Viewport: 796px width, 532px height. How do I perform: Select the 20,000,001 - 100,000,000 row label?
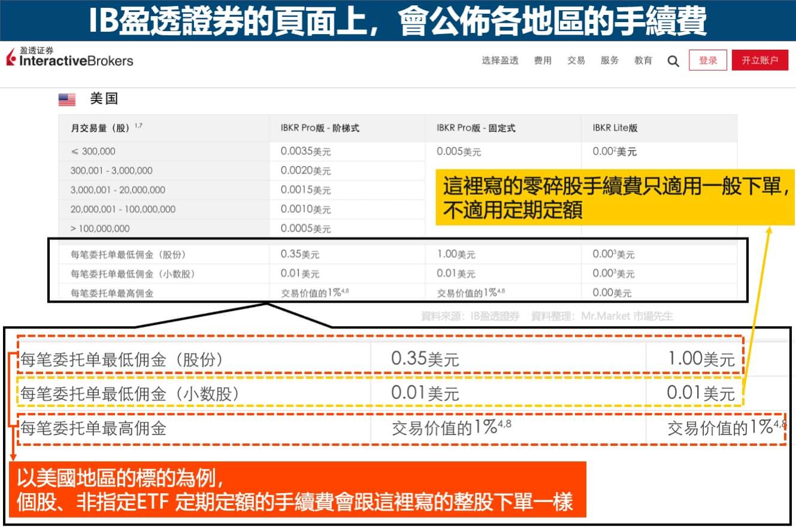pyautogui.click(x=123, y=209)
